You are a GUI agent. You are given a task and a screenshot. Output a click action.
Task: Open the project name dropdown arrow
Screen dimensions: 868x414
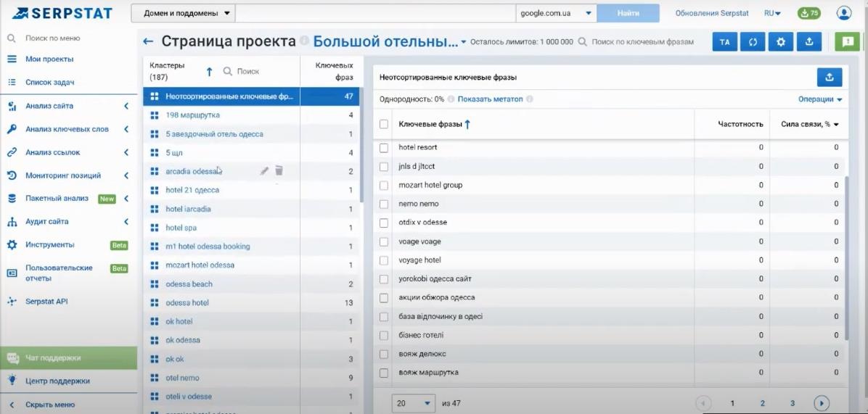pos(463,42)
